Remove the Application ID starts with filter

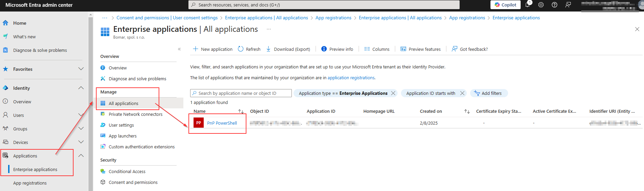coord(462,93)
